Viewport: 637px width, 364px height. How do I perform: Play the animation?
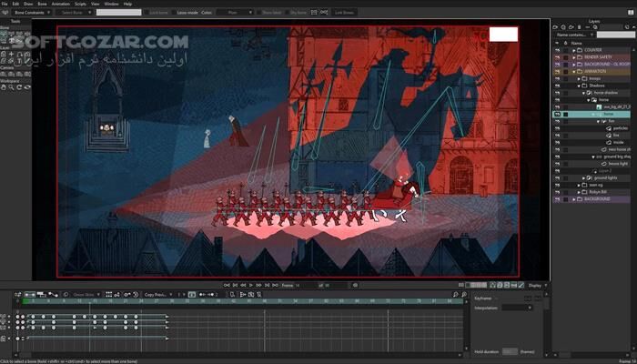coord(250,285)
